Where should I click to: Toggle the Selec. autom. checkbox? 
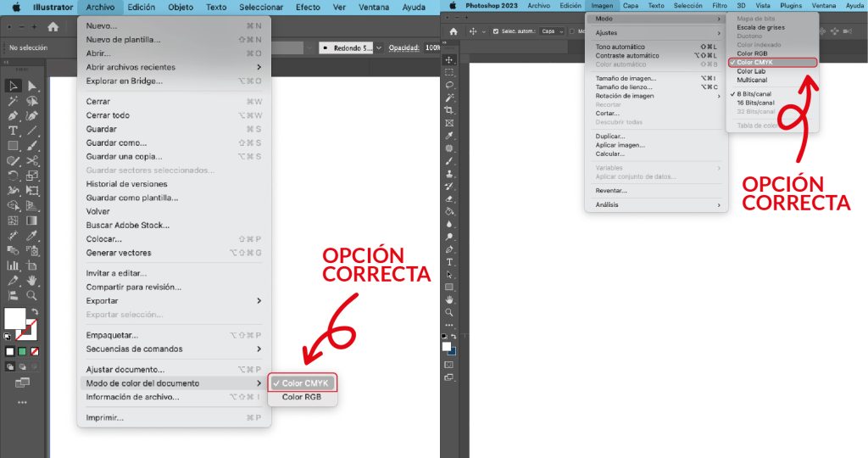[x=496, y=31]
